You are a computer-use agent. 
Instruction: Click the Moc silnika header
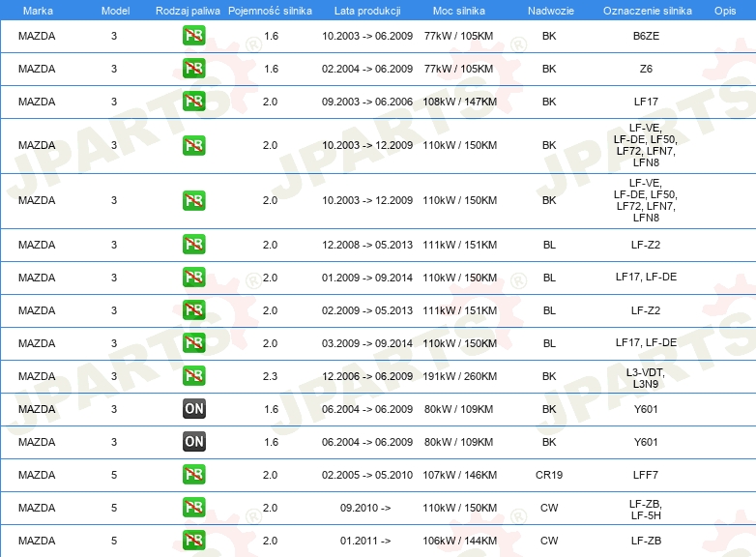pos(460,10)
